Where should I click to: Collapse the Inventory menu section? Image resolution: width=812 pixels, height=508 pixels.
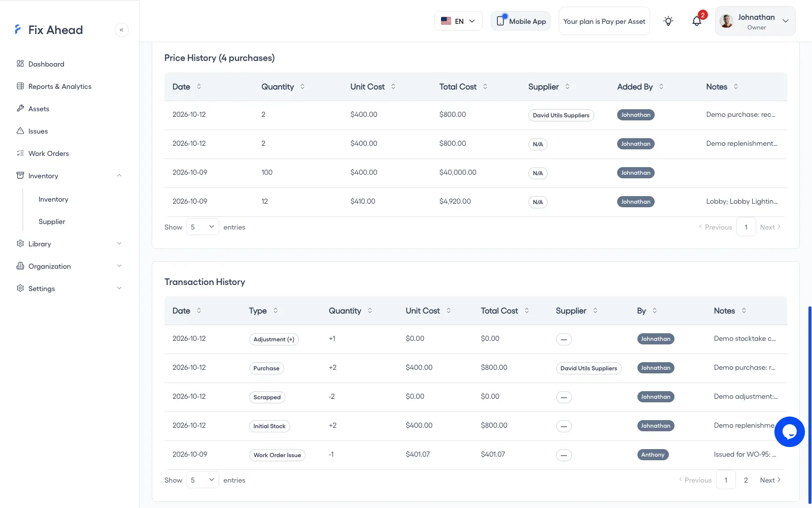pos(70,176)
